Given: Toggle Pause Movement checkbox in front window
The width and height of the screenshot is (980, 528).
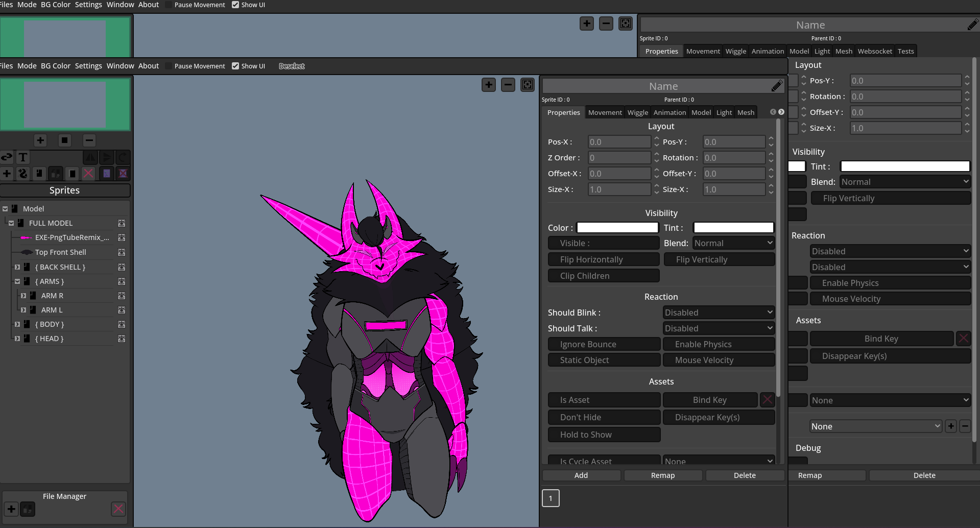Looking at the screenshot, I should point(169,66).
